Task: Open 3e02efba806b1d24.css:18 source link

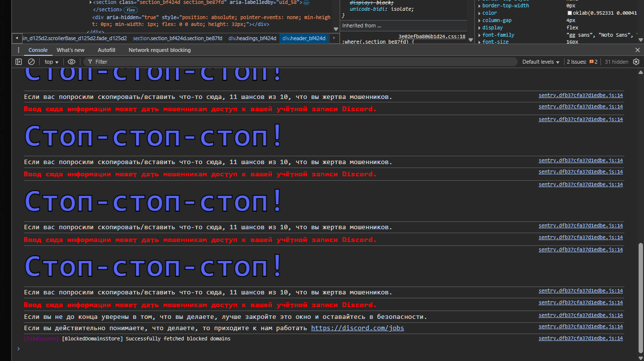Action: click(x=432, y=37)
